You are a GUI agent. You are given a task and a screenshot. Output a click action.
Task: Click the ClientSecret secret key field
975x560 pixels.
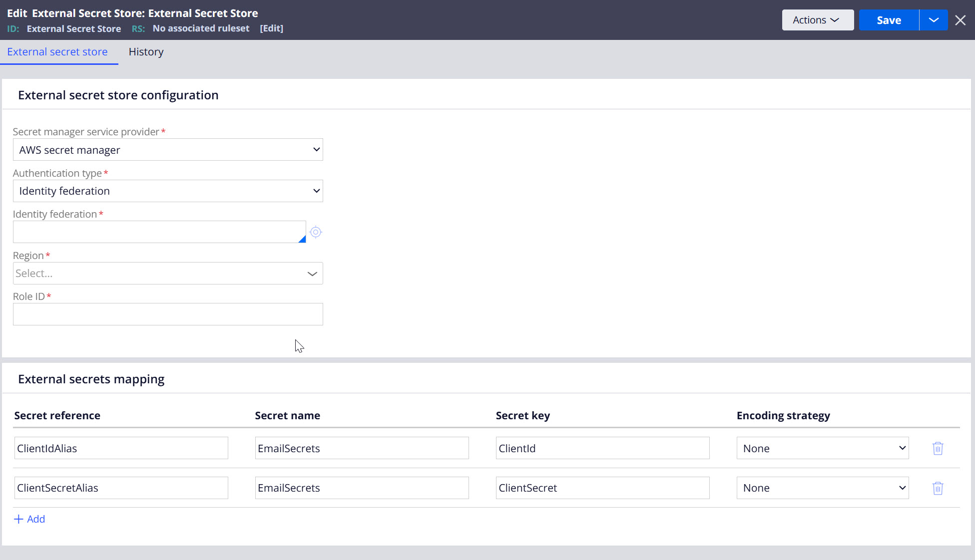(602, 488)
